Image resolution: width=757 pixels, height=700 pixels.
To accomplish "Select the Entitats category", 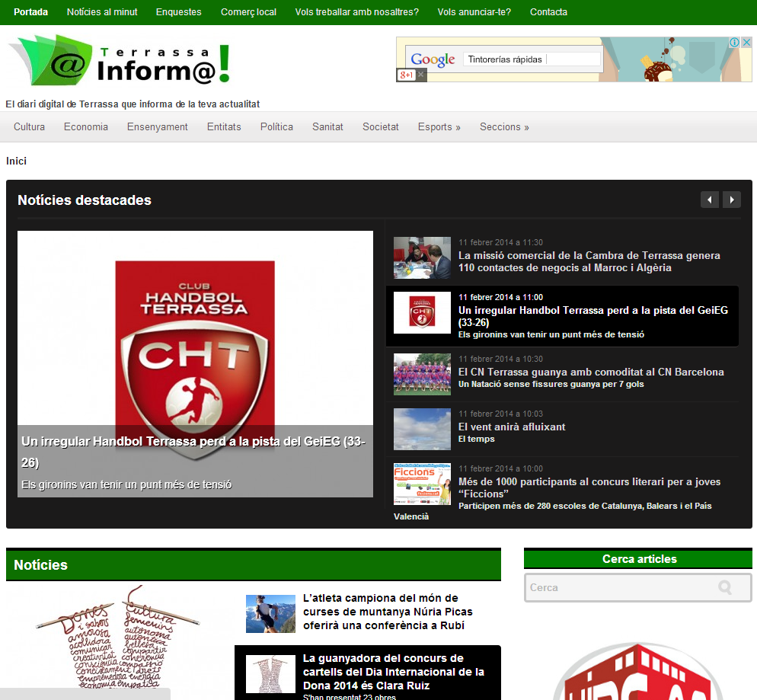I will [224, 127].
